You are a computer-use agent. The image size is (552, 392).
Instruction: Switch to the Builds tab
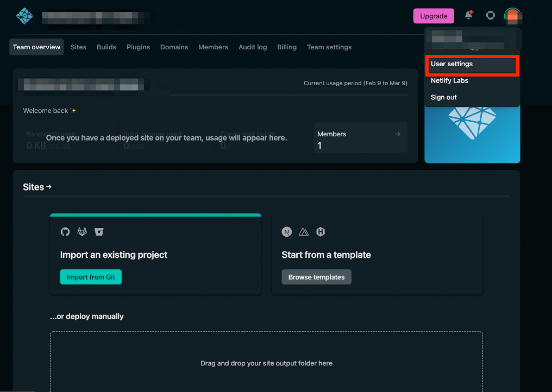click(x=106, y=47)
